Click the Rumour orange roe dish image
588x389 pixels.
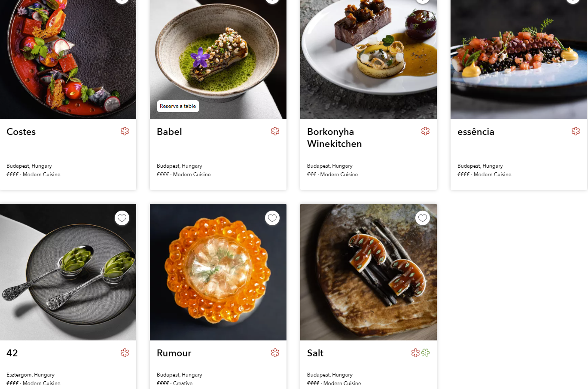pyautogui.click(x=218, y=272)
